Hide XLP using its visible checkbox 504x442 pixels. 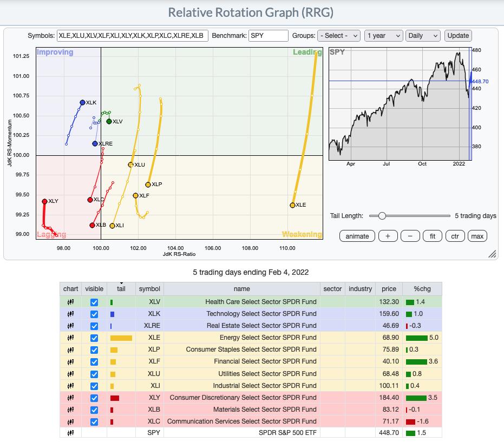coord(94,350)
